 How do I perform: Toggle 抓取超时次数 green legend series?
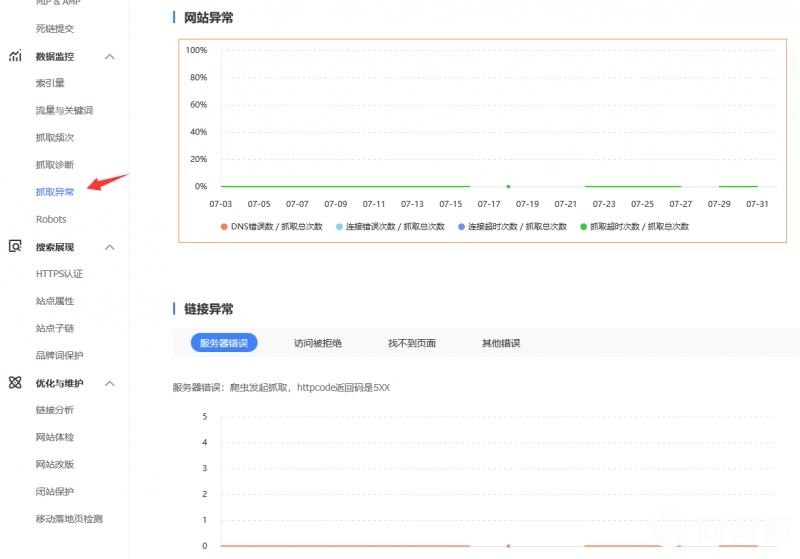(x=633, y=227)
